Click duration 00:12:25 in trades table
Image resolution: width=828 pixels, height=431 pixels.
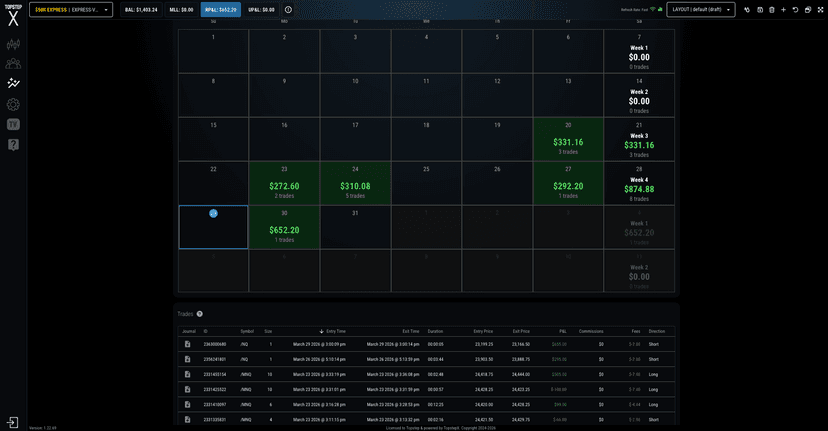[x=436, y=404]
